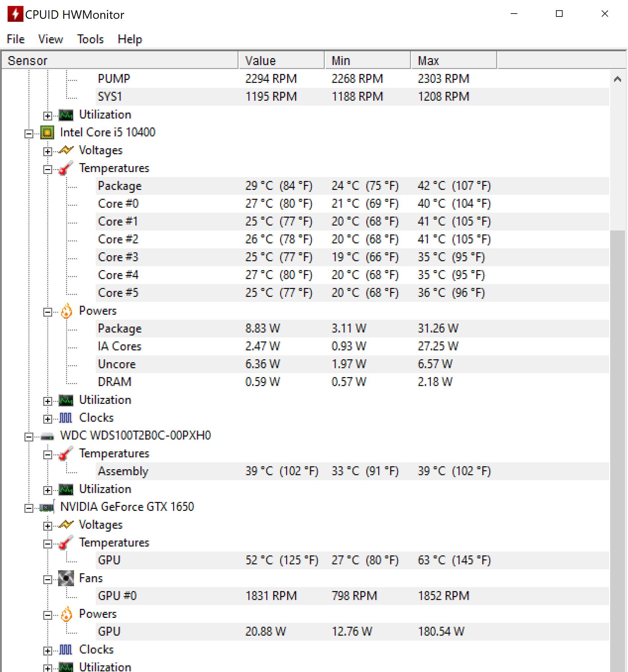
Task: Click the WDC drive disk icon
Action: coord(47,437)
